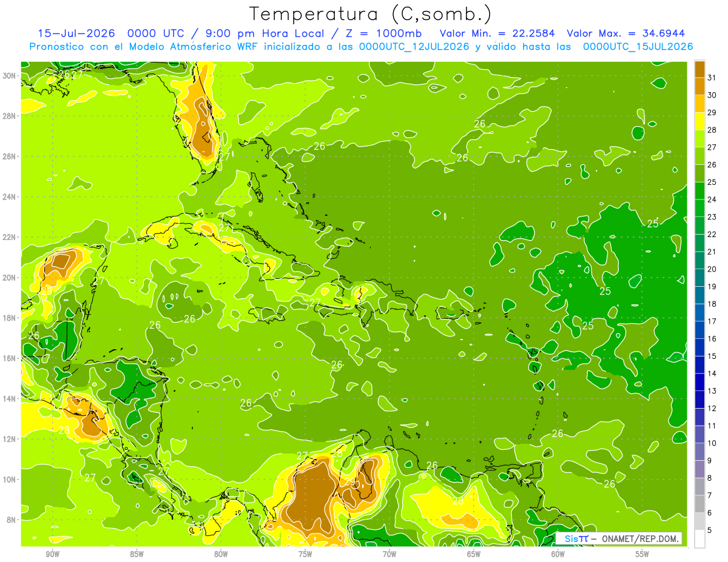This screenshot has height=562, width=728.
Task: Click the blue legend swatch between 15 and 16
Action: coord(699,347)
